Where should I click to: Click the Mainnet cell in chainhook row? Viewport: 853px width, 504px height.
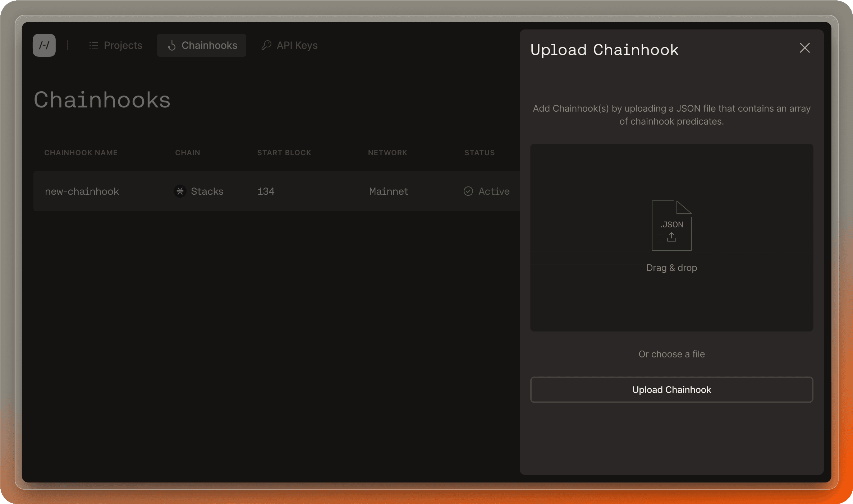(x=389, y=191)
